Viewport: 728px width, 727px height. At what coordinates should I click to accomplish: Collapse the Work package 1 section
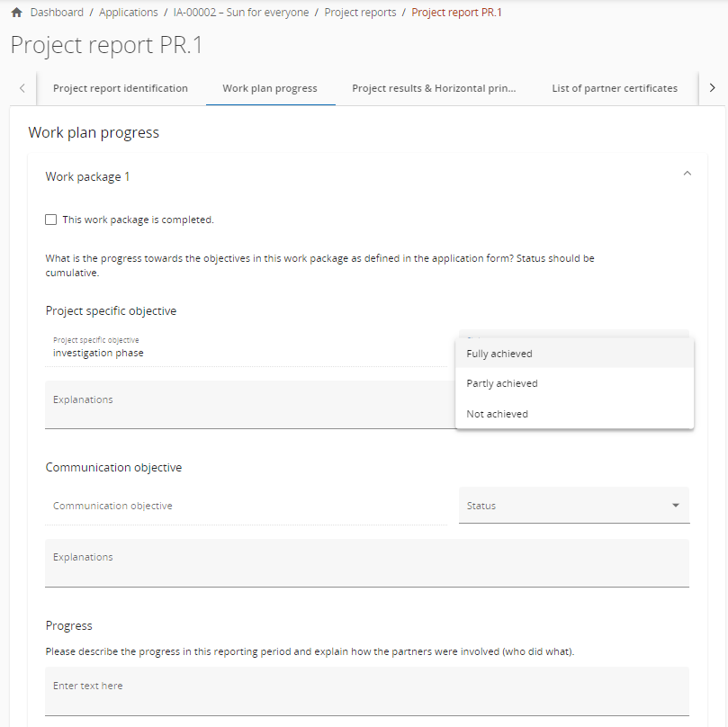tap(687, 174)
